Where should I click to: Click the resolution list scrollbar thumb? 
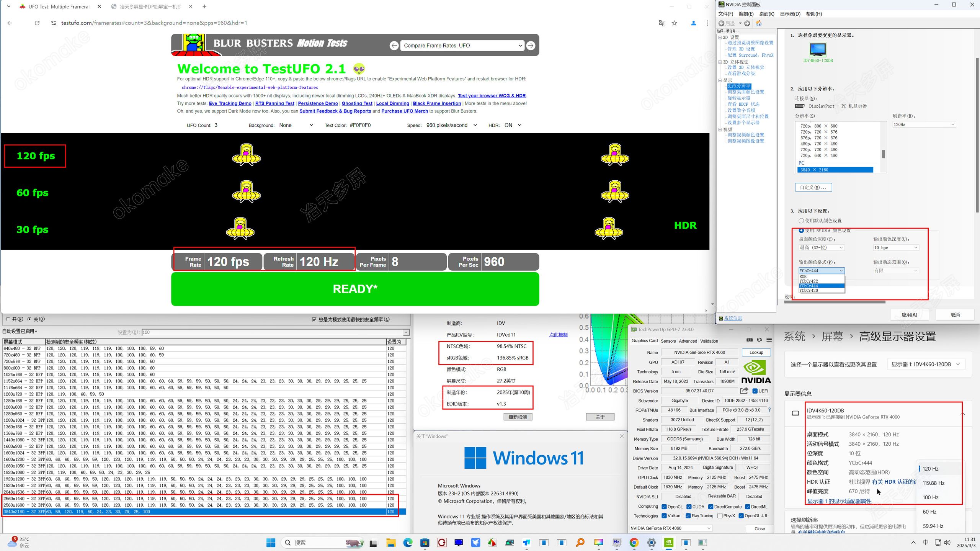(x=883, y=154)
